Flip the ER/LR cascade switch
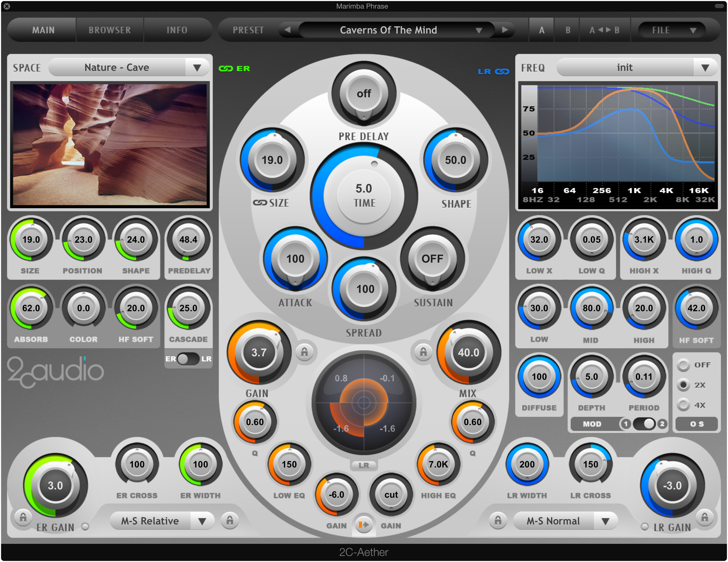The width and height of the screenshot is (728, 562). 188,359
